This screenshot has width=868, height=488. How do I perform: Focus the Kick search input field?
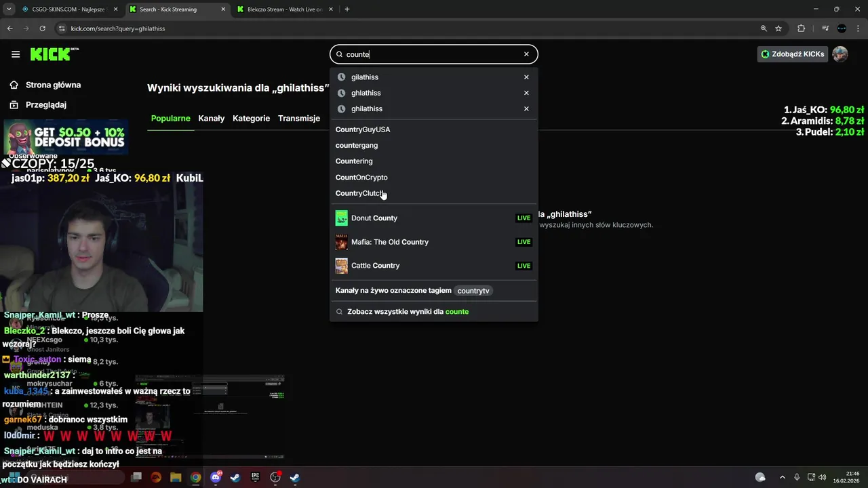[433, 54]
